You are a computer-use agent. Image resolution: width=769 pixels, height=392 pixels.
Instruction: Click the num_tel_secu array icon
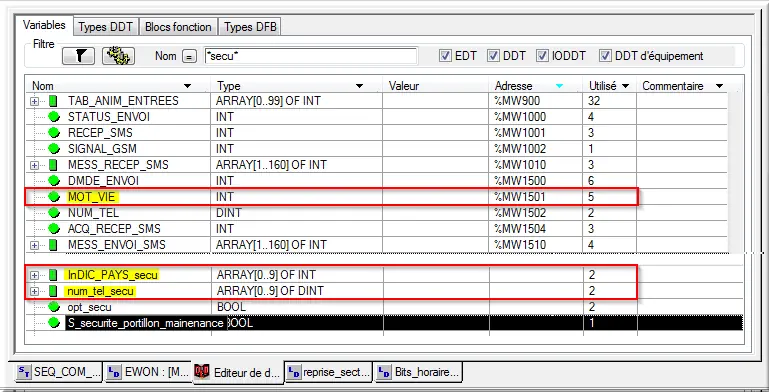[53, 291]
